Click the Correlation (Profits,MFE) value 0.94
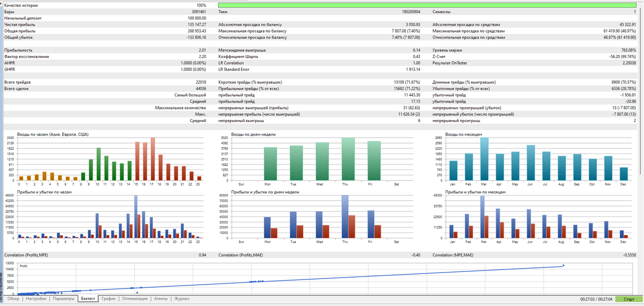The height and width of the screenshot is (306, 644). point(202,255)
